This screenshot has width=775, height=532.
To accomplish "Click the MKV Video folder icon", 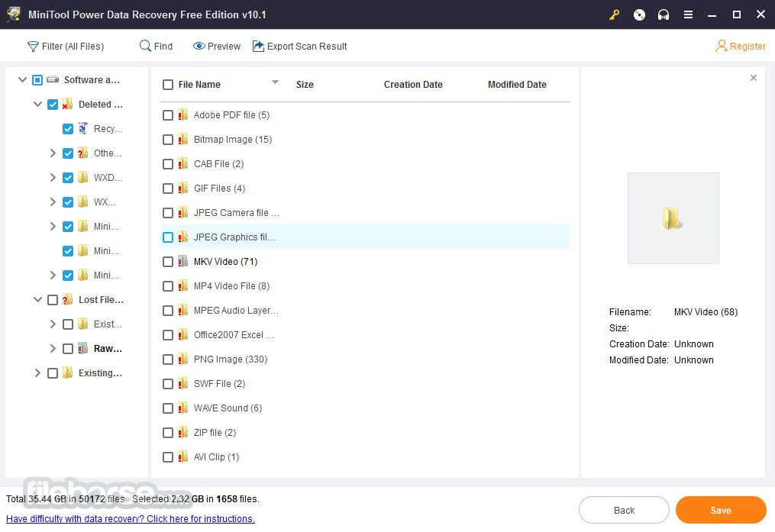I will pyautogui.click(x=183, y=261).
